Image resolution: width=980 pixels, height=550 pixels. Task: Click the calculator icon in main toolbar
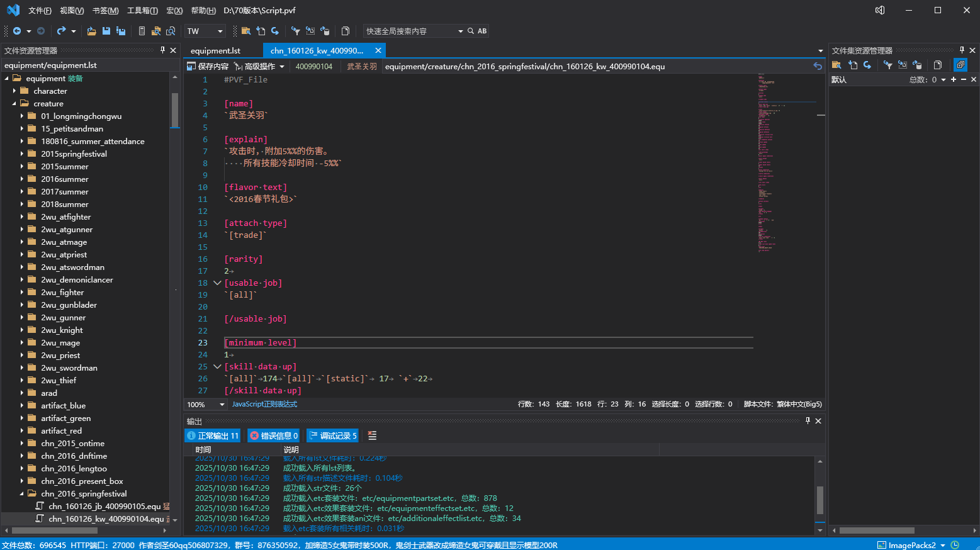pos(142,31)
